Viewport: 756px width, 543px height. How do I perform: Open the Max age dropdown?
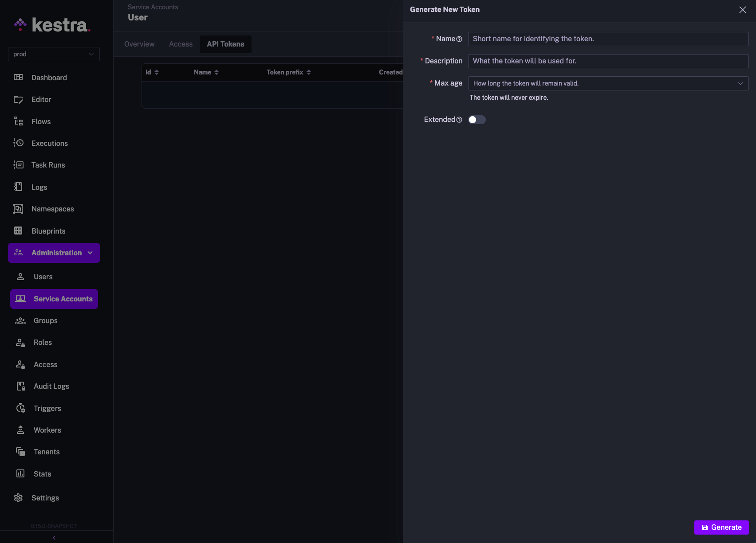[x=608, y=83]
